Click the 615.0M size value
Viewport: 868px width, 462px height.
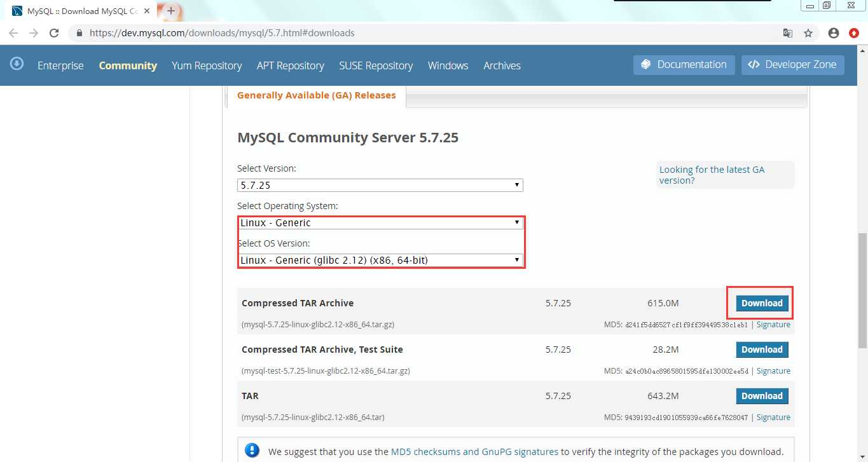pos(664,303)
